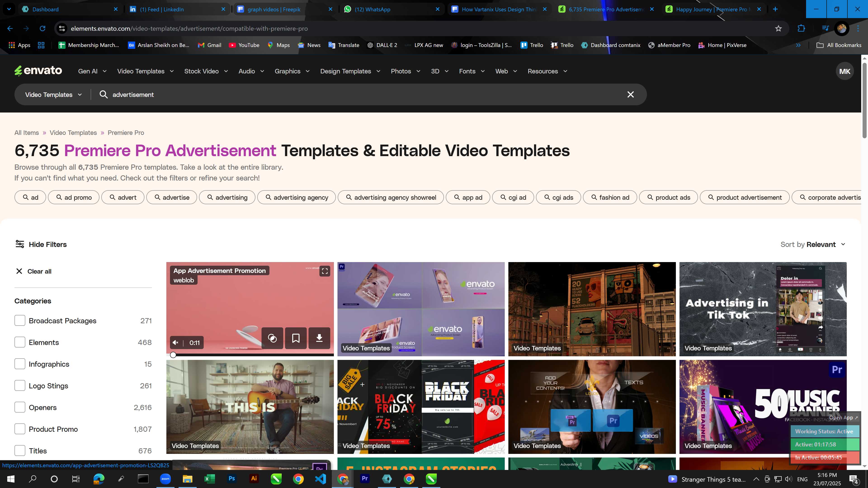
Task: Select the fashion ad search suggestion
Action: 610,197
